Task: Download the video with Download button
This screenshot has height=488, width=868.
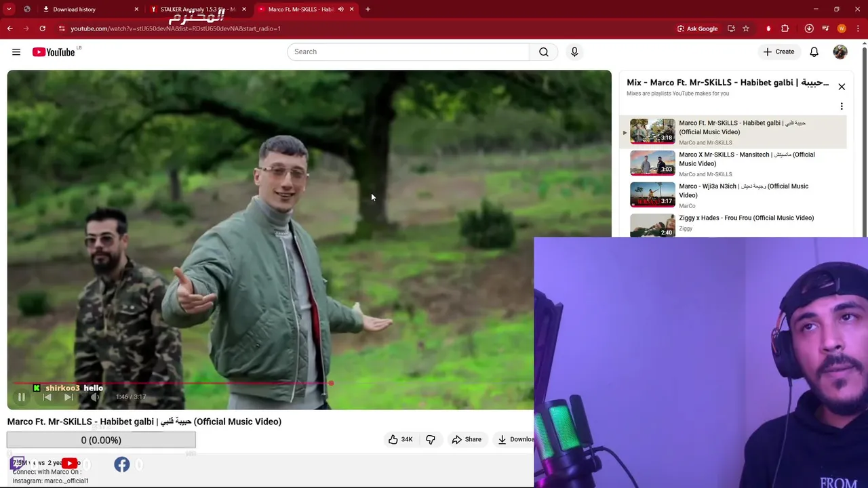Action: (515, 439)
